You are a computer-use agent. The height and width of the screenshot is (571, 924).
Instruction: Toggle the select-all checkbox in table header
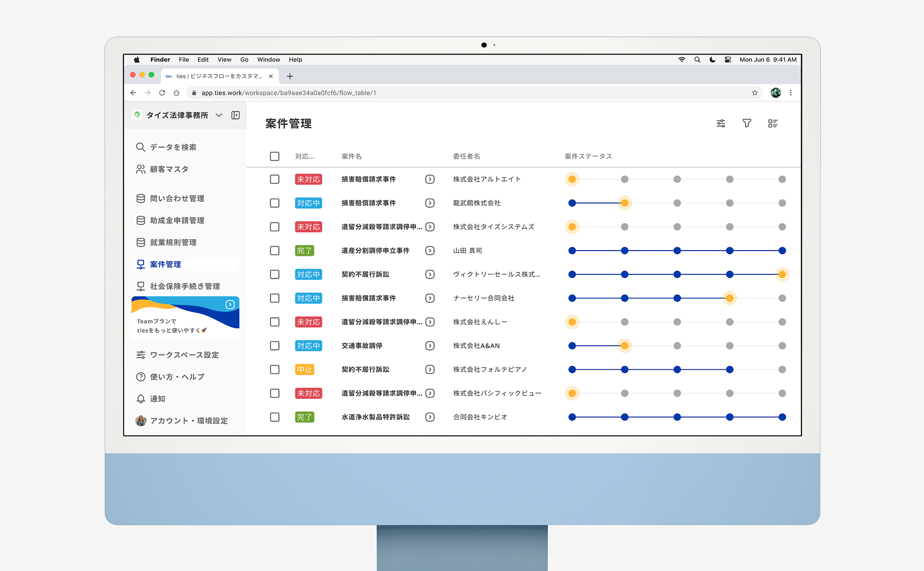pyautogui.click(x=275, y=156)
